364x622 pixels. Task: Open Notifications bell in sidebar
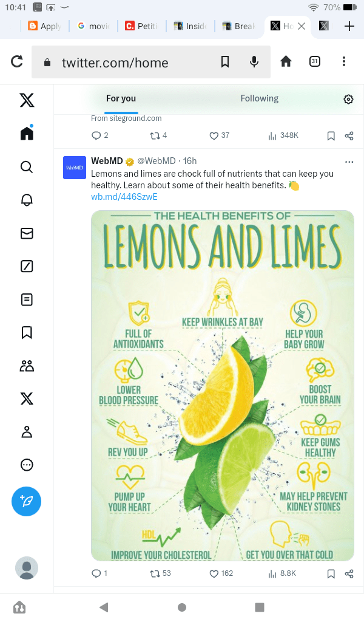(27, 200)
